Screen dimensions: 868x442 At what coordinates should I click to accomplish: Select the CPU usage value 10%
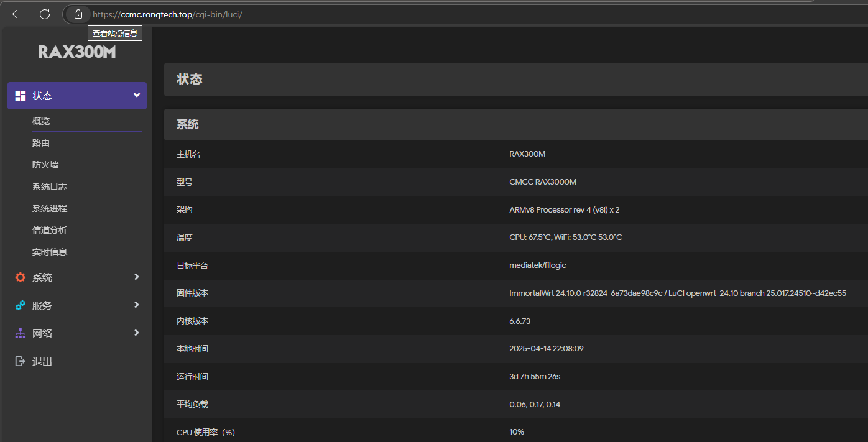(517, 432)
